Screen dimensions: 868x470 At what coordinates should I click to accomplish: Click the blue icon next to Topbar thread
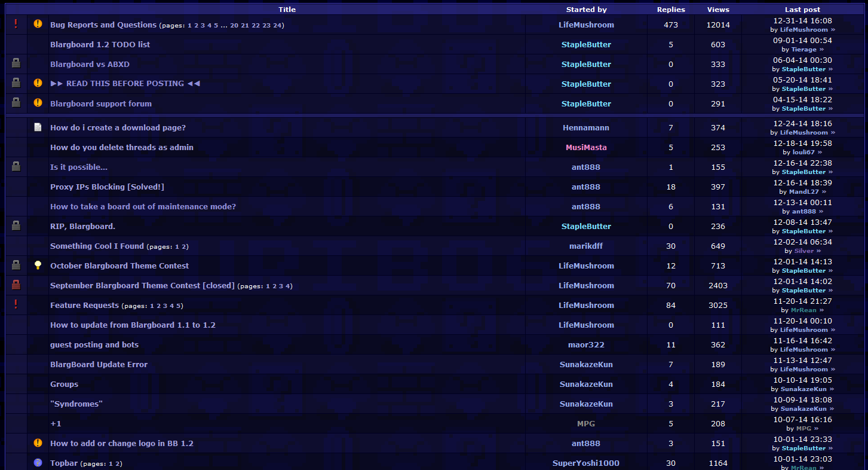[38, 463]
